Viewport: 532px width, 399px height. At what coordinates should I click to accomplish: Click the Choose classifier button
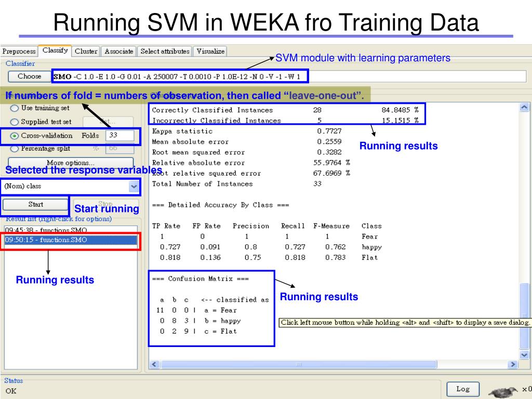29,76
